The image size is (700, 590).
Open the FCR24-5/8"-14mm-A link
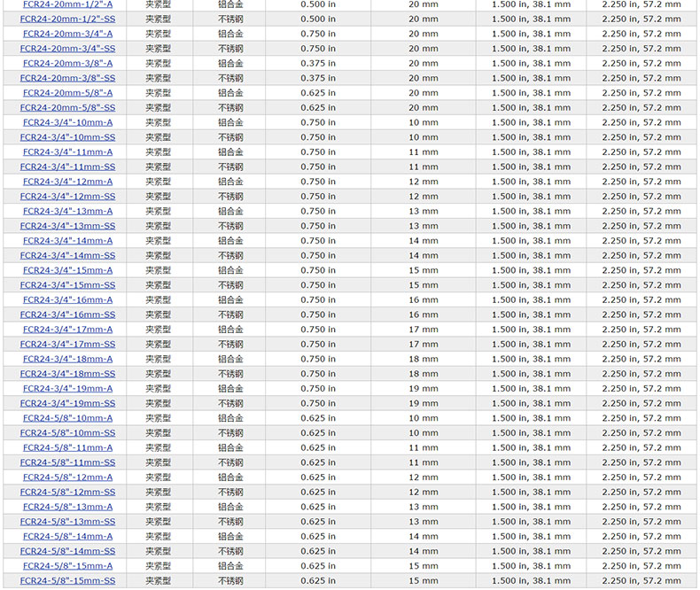click(67, 536)
